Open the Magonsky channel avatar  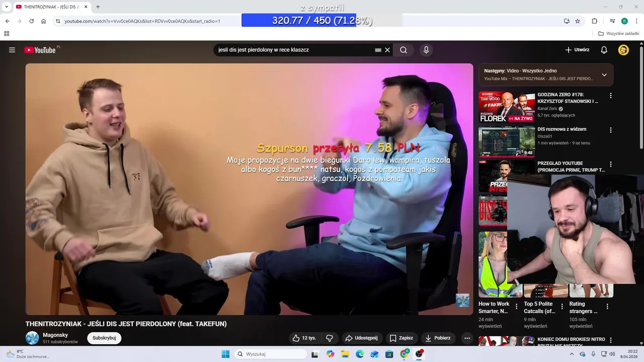(32, 338)
